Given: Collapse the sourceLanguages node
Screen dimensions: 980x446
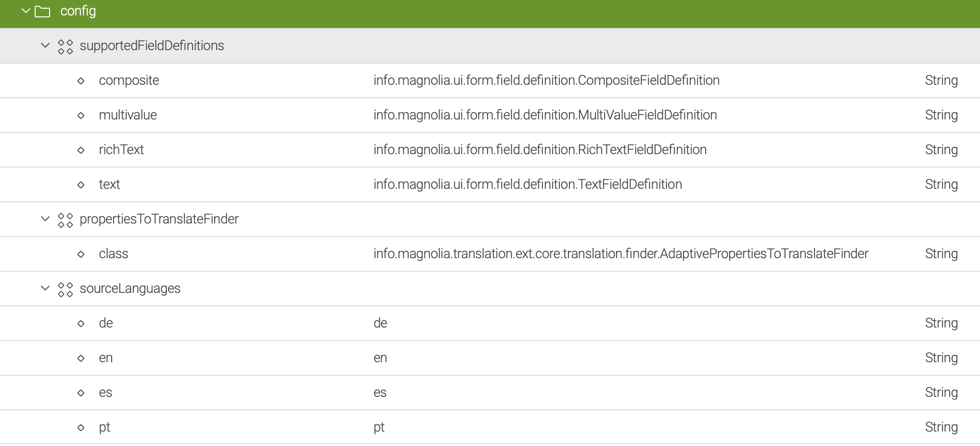Looking at the screenshot, I should point(45,289).
